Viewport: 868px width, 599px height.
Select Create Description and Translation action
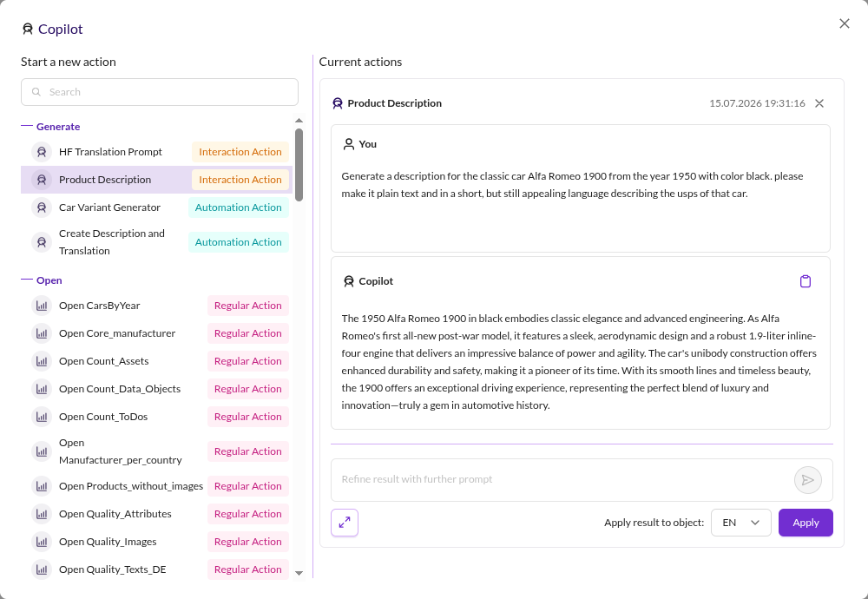(156, 242)
